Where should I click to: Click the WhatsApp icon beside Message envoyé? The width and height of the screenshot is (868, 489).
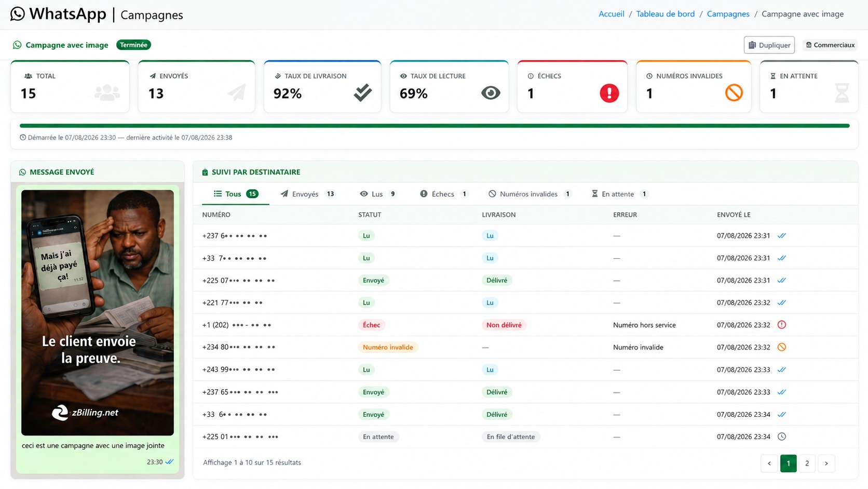pos(22,172)
